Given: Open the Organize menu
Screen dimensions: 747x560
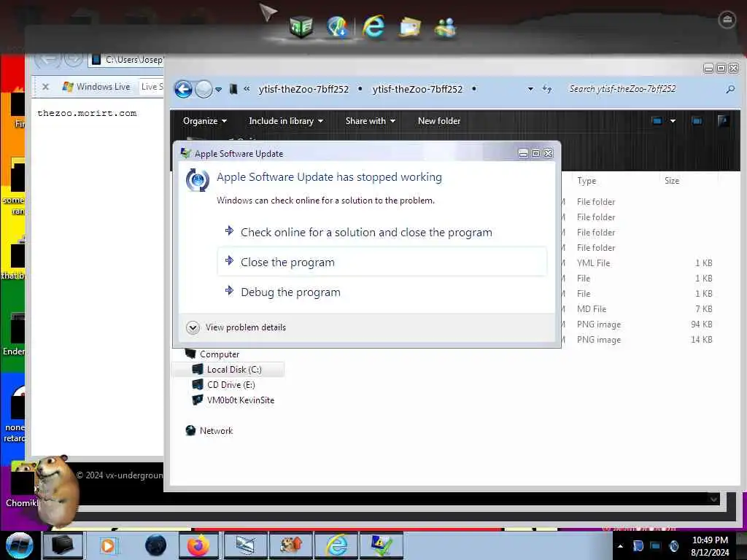Looking at the screenshot, I should [205, 121].
